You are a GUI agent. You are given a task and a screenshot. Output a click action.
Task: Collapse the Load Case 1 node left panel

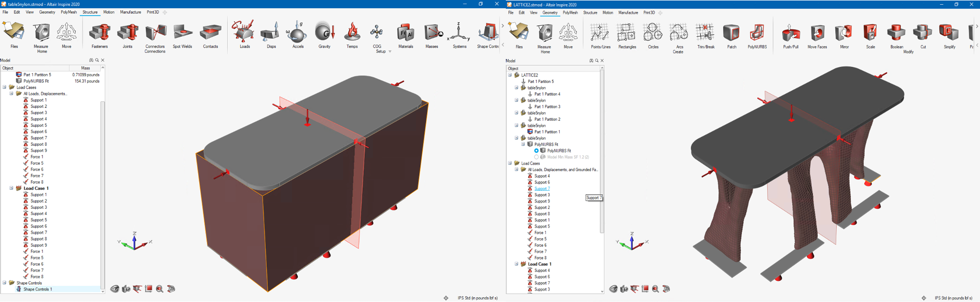pos(11,189)
